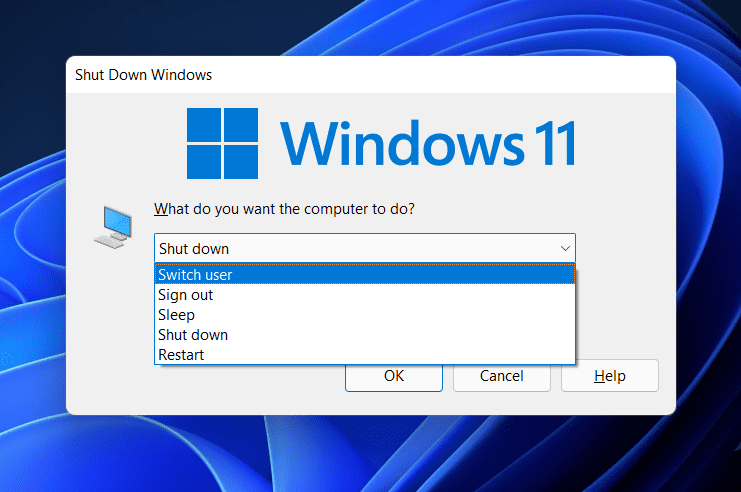Select Switch user from the list
Screen dimensions: 741x492
364,275
